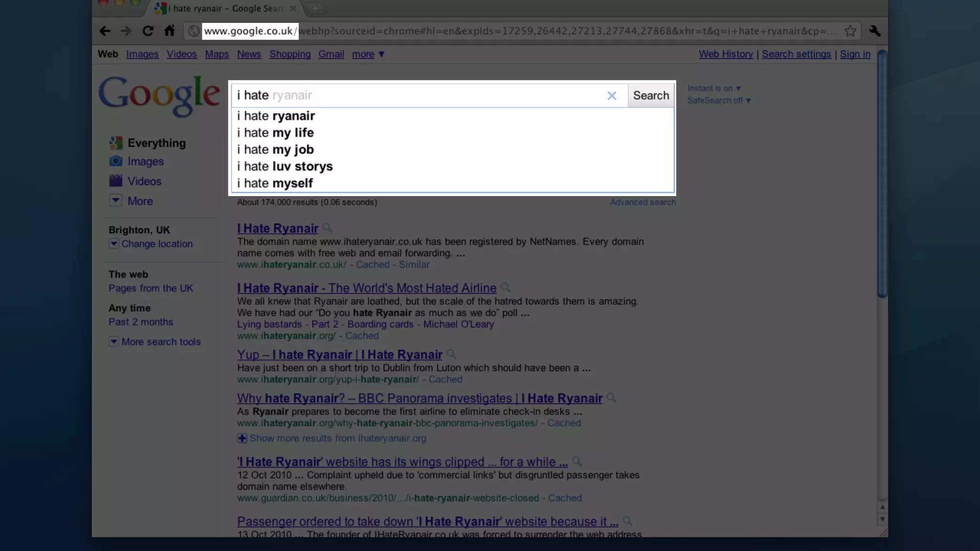Click the Sign in link
The image size is (980, 551).
click(x=855, y=55)
